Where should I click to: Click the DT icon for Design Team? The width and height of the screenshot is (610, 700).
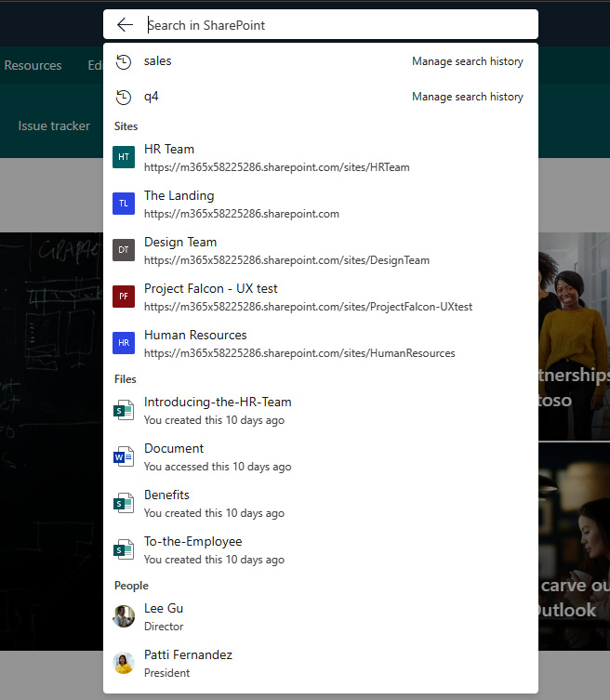click(124, 249)
